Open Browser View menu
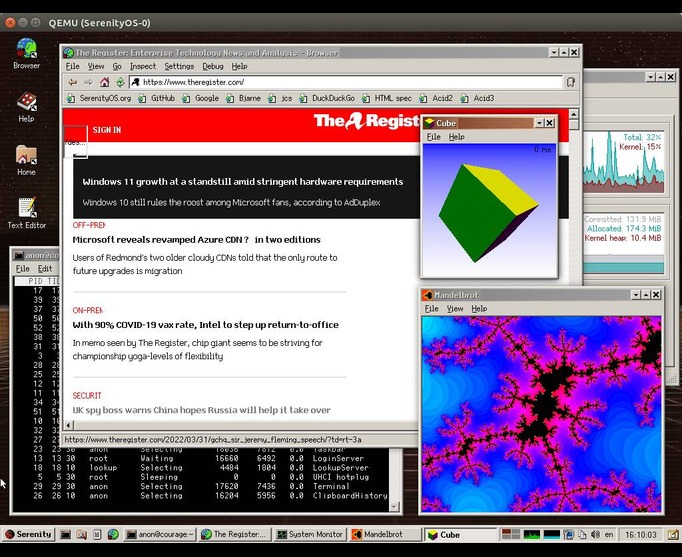 tap(96, 67)
